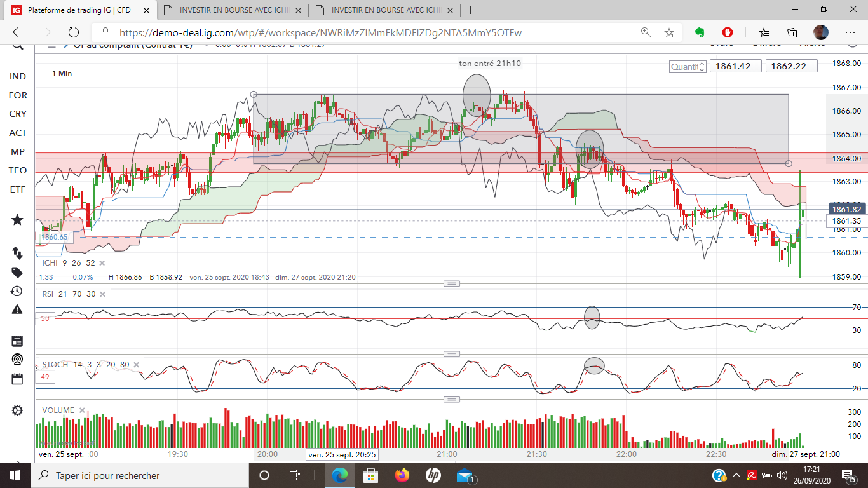This screenshot has width=868, height=488.
Task: Remove the ICHI indicator
Action: (x=102, y=262)
